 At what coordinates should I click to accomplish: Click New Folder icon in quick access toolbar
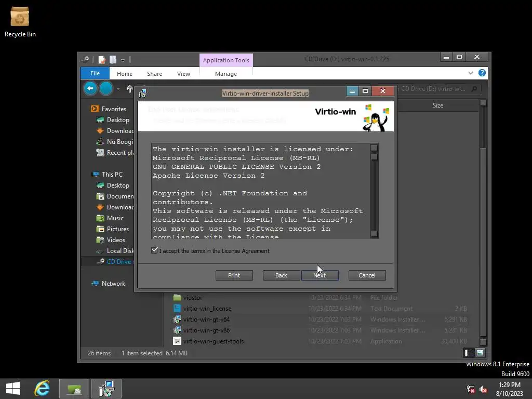click(113, 60)
